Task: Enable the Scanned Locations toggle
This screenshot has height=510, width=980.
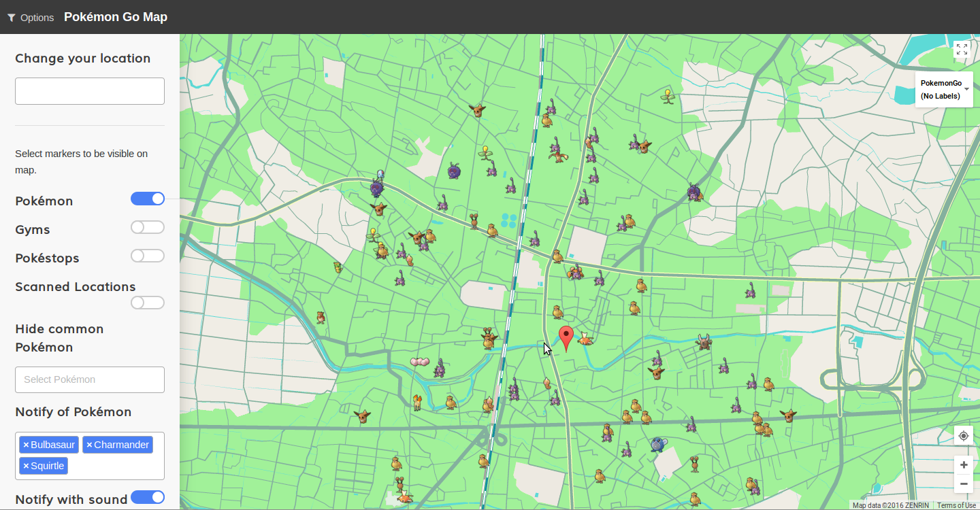Action: pyautogui.click(x=148, y=303)
